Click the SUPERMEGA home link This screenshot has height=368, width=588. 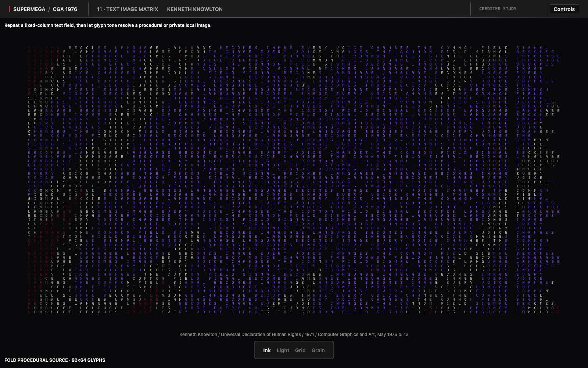[x=29, y=9]
